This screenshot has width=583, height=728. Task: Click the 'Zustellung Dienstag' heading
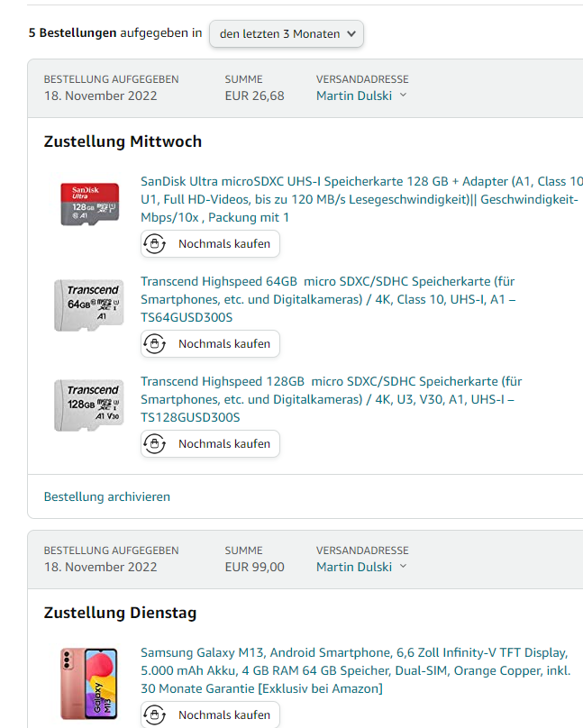coord(120,613)
